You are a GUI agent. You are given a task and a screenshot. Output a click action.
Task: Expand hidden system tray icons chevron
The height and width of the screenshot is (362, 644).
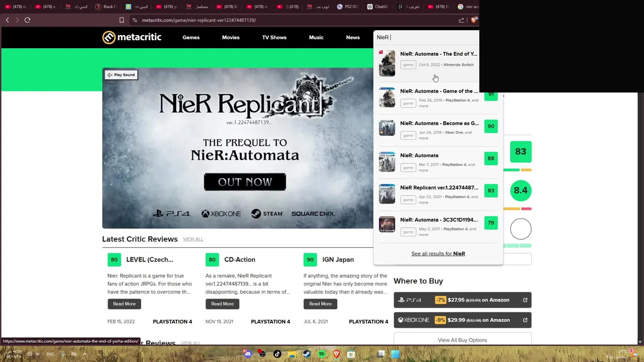84,354
